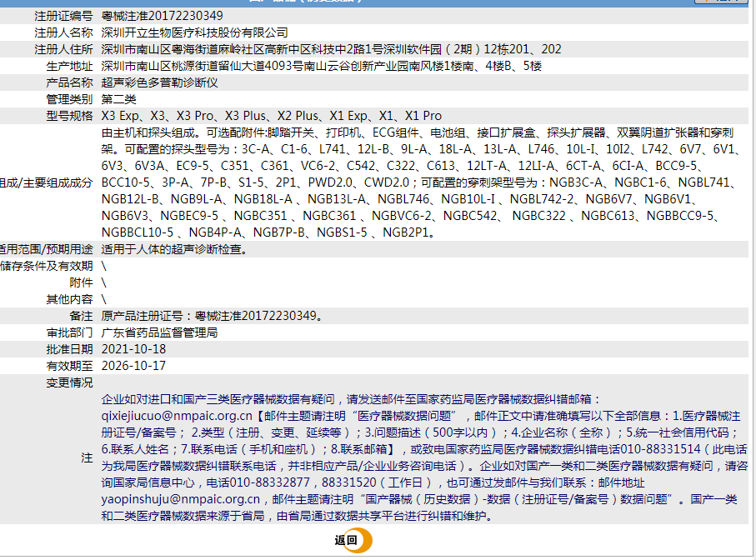Click the 其他内容 label
Image resolution: width=756 pixels, height=560 pixels.
pos(69,299)
